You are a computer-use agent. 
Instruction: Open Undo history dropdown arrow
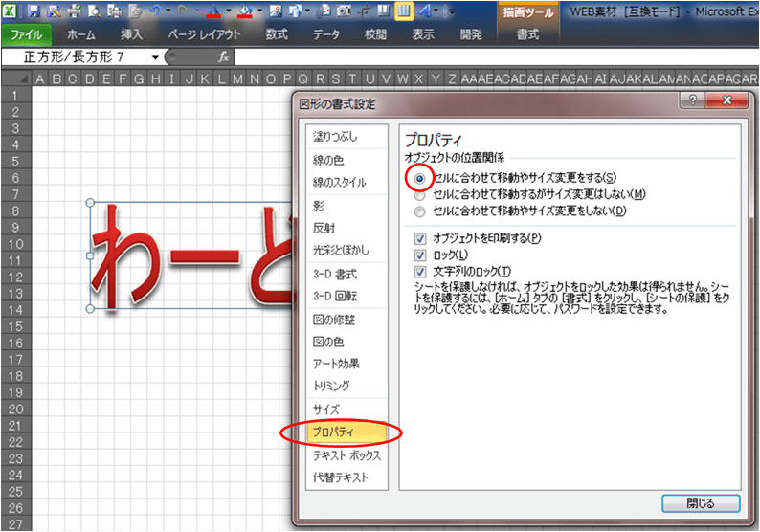(x=168, y=11)
